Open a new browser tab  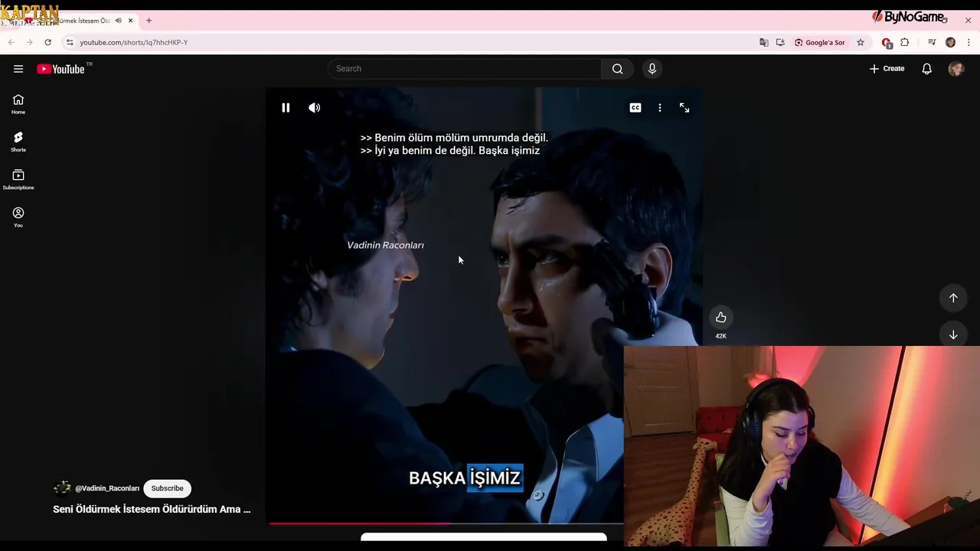(x=149, y=21)
